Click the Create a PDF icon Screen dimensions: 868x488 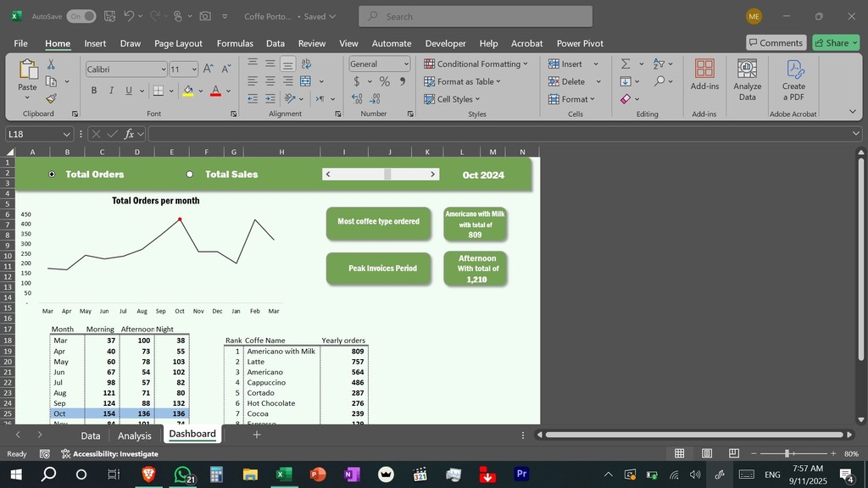pos(793,80)
